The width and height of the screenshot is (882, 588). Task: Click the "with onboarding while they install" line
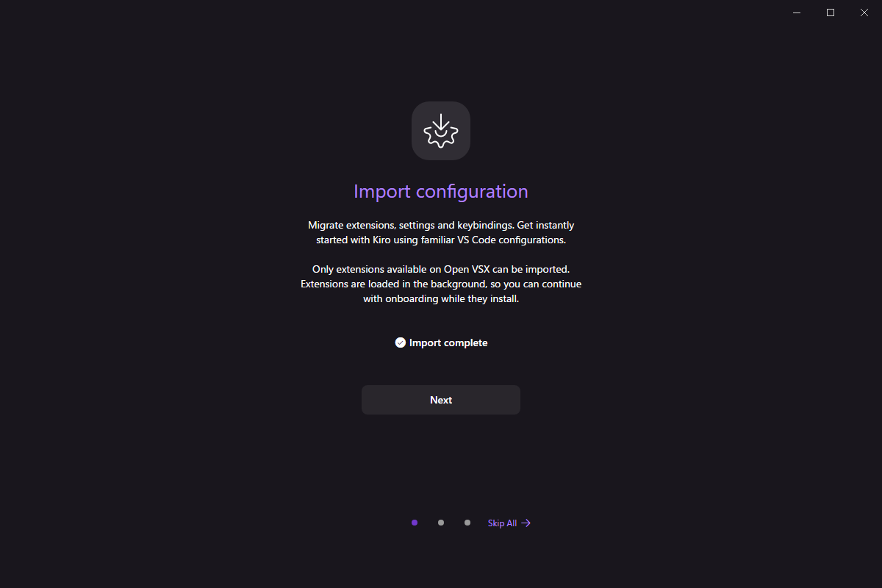441,298
